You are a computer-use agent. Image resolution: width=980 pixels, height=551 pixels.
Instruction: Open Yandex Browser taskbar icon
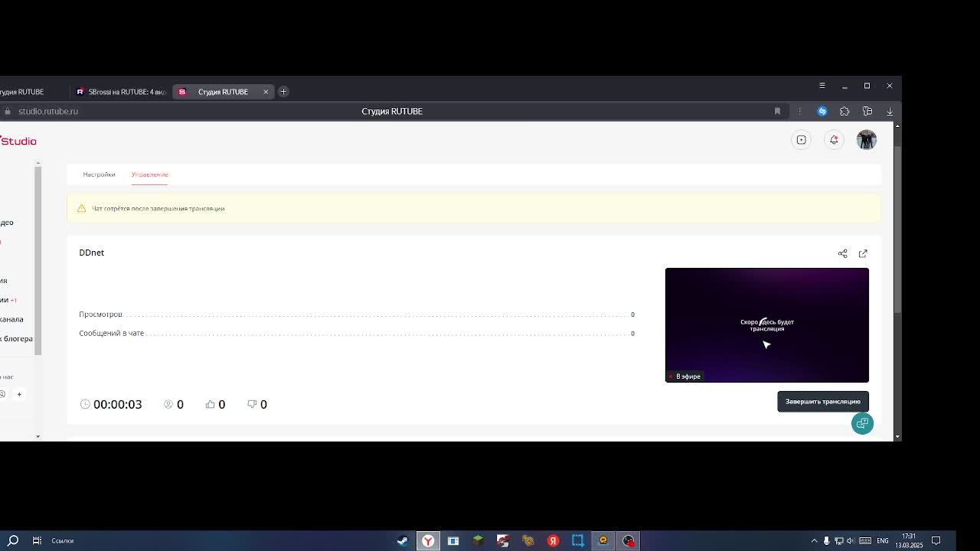(x=428, y=540)
